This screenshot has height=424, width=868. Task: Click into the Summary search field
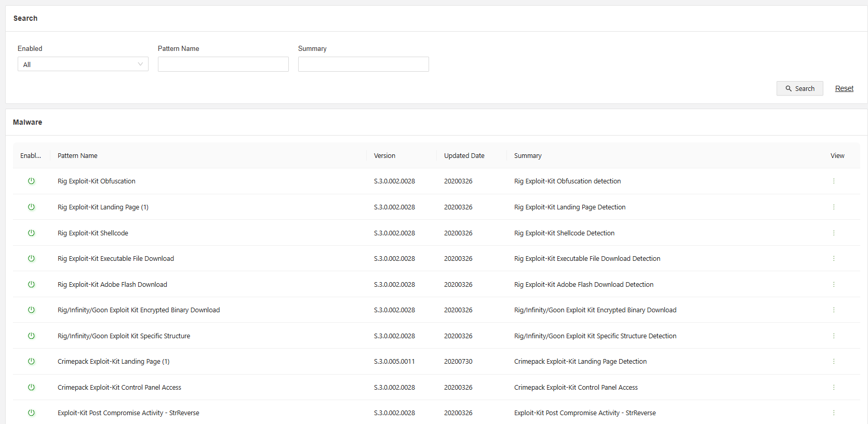coord(363,64)
